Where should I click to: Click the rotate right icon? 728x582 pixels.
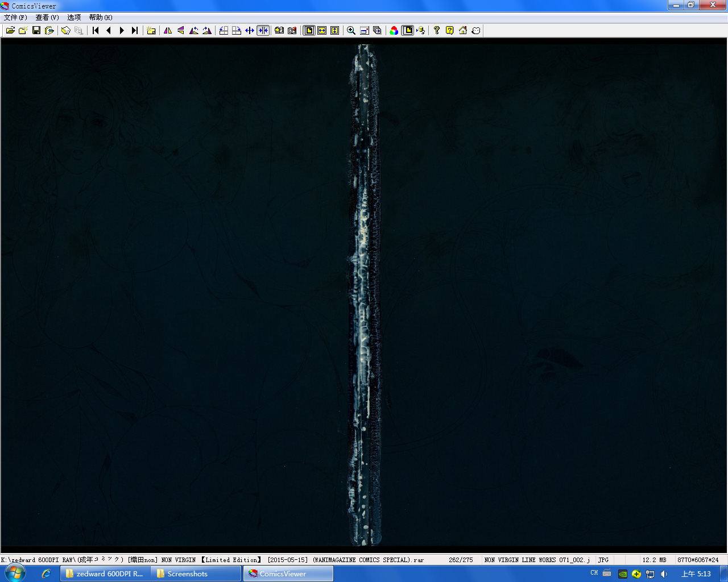coord(207,31)
